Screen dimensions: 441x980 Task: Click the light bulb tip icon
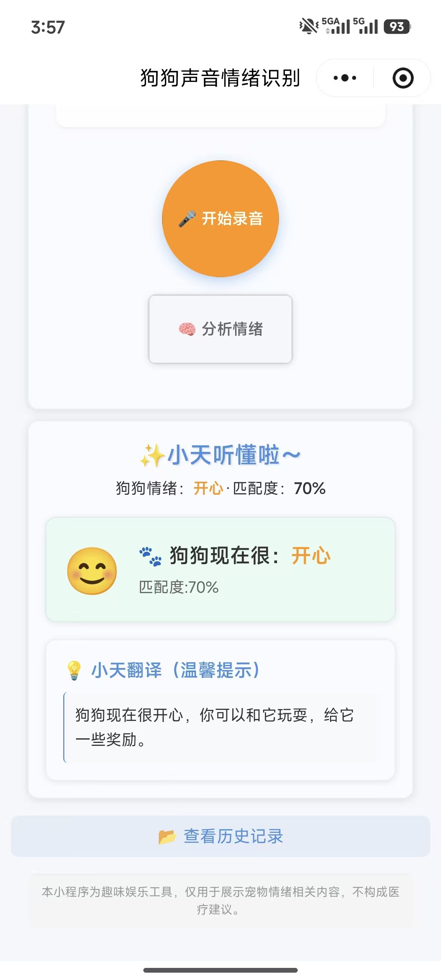74,670
